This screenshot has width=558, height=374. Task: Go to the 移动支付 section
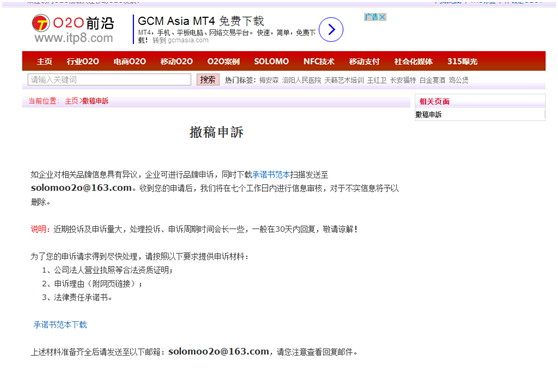[x=364, y=62]
